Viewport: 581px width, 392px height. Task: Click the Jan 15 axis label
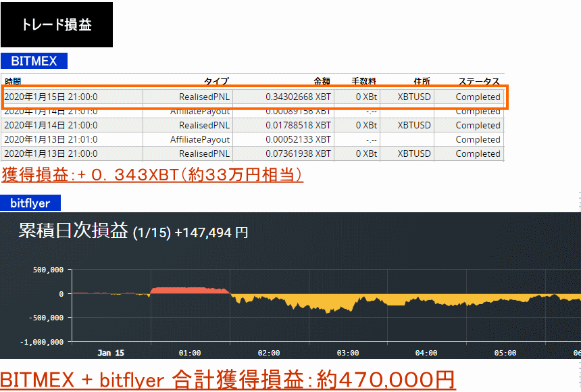[111, 353]
